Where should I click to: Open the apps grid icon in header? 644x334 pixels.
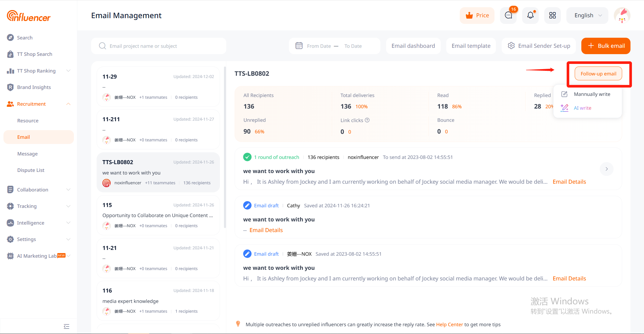(x=552, y=16)
